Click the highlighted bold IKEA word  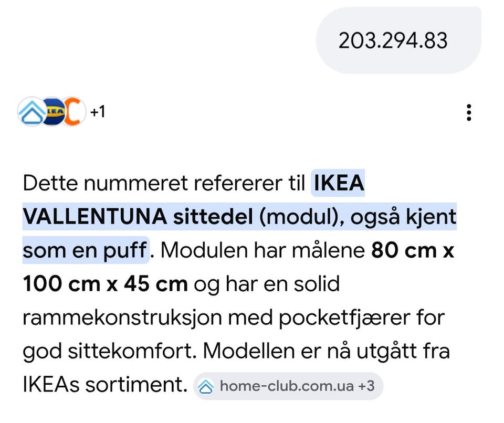point(339,183)
